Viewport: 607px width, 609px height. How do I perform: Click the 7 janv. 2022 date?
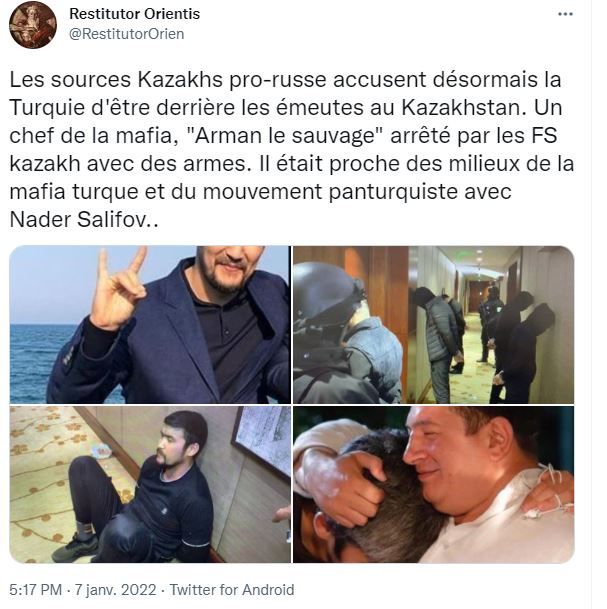click(x=115, y=590)
